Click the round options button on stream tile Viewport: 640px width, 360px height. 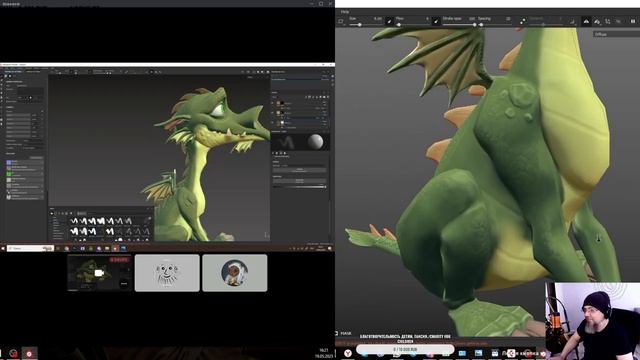tap(124, 283)
